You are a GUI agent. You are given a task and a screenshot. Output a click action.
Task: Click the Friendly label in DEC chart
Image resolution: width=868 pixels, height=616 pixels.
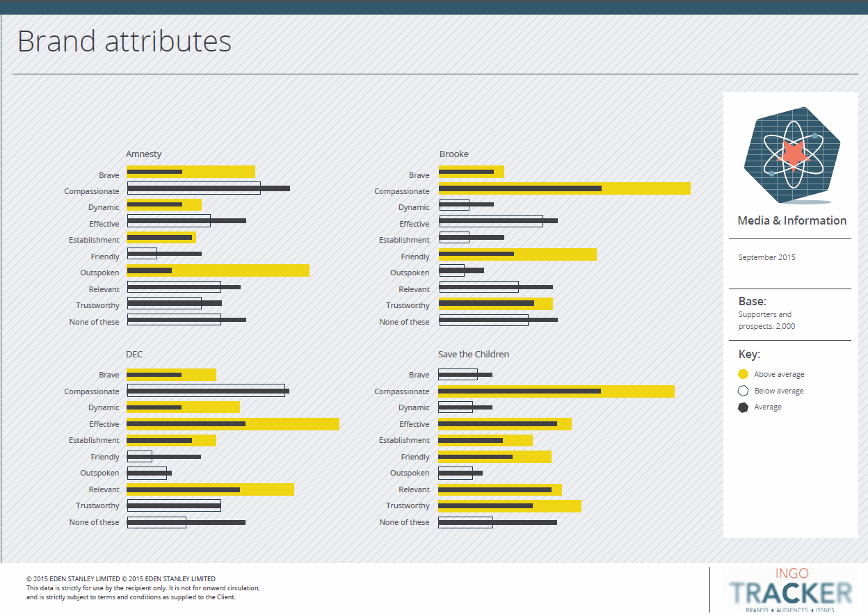pyautogui.click(x=105, y=457)
